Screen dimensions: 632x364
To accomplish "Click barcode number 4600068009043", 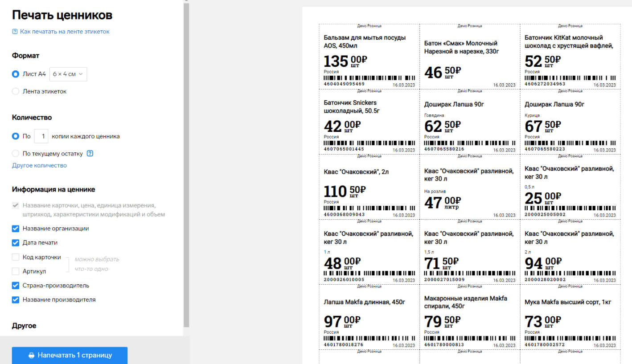I will pyautogui.click(x=344, y=214).
